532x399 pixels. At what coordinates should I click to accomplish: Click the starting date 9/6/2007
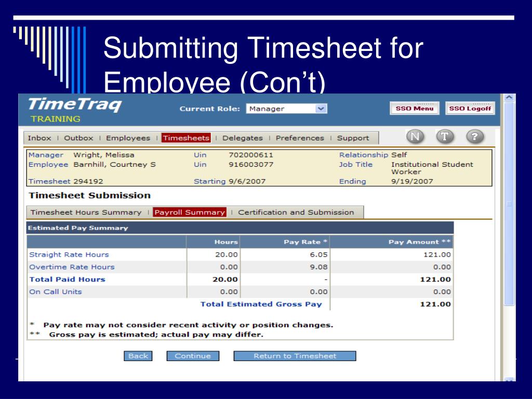click(x=247, y=181)
